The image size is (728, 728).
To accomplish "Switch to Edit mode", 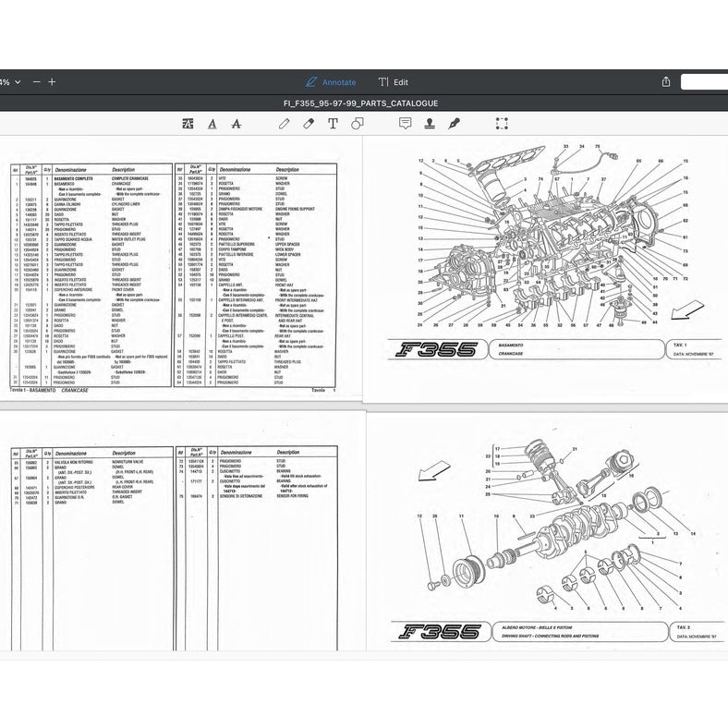I will (394, 82).
